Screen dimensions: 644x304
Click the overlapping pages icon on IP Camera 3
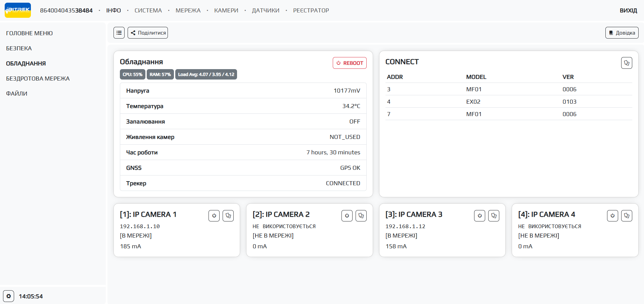[494, 216]
